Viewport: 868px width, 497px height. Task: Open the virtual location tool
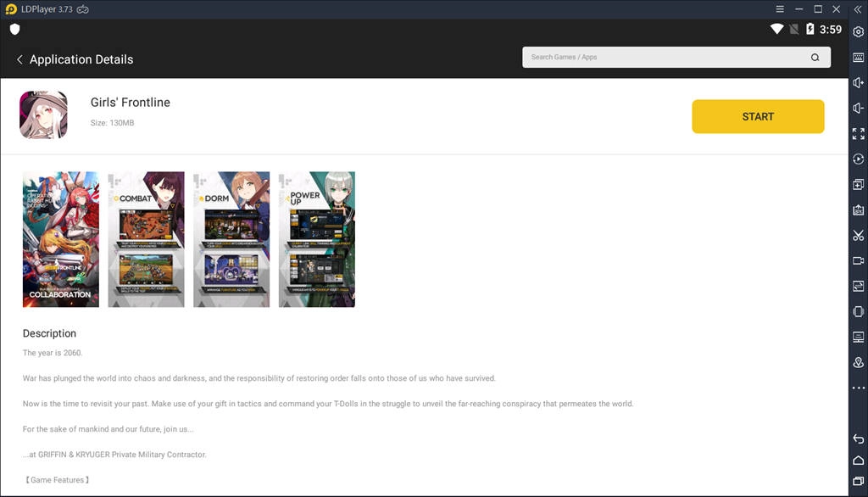pos(857,362)
